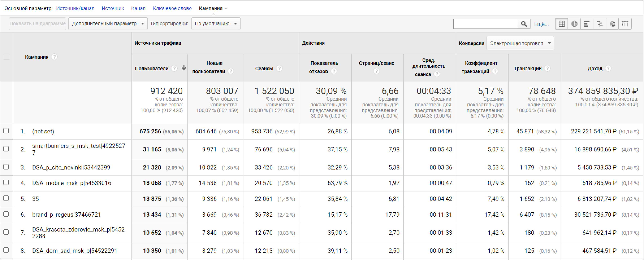Click the magnifier search button
The image size is (644, 260).
click(x=524, y=24)
